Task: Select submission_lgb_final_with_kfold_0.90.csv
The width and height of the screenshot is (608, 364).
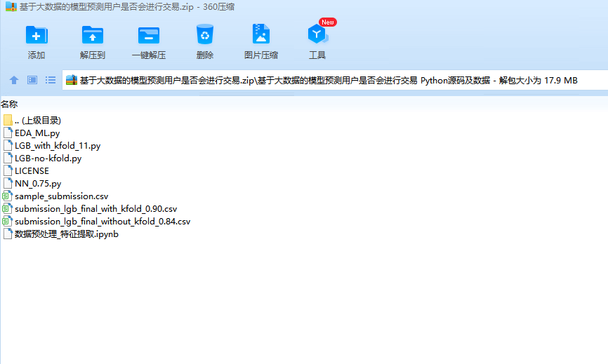Action: (90, 209)
